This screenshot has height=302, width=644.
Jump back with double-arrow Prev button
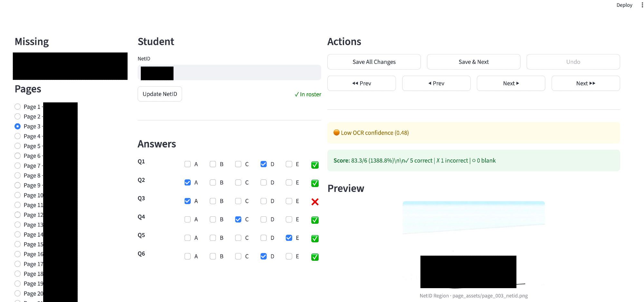tap(361, 83)
